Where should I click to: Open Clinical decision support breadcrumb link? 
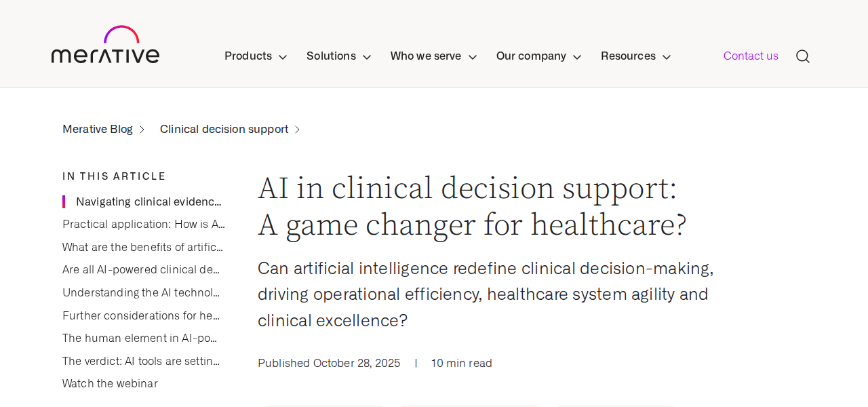[x=224, y=130]
